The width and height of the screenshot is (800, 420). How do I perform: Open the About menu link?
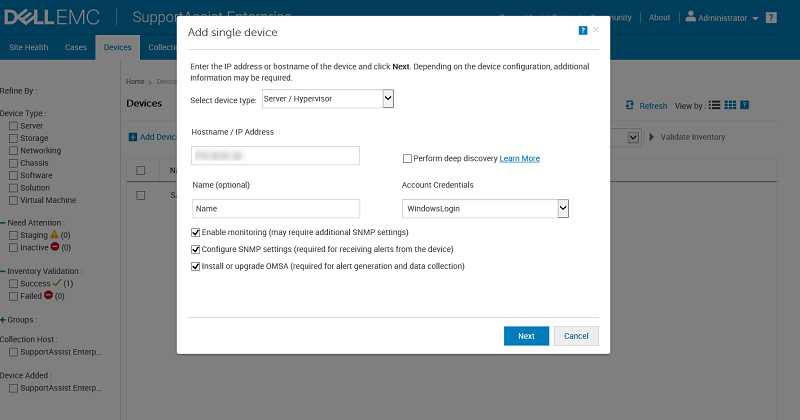tap(659, 18)
